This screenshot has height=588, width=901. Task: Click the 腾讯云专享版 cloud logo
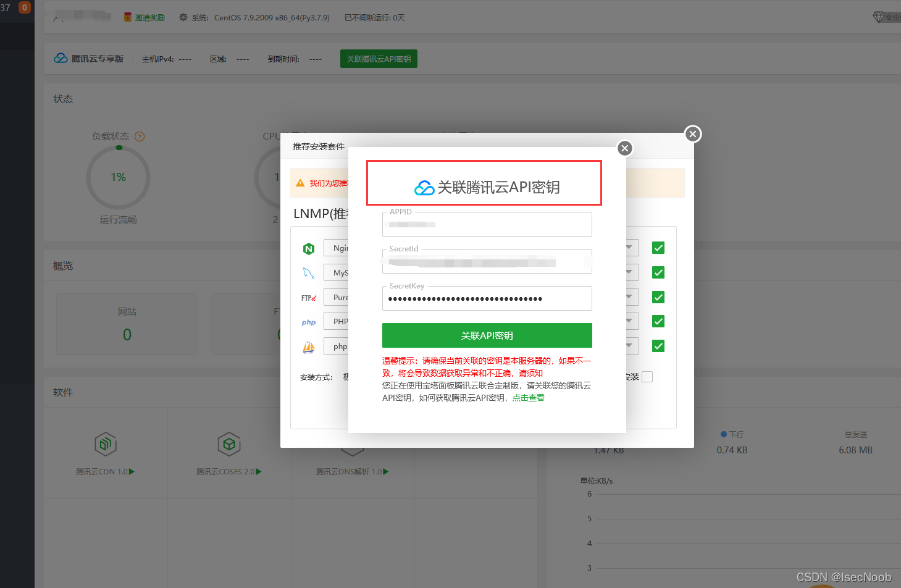(x=61, y=58)
